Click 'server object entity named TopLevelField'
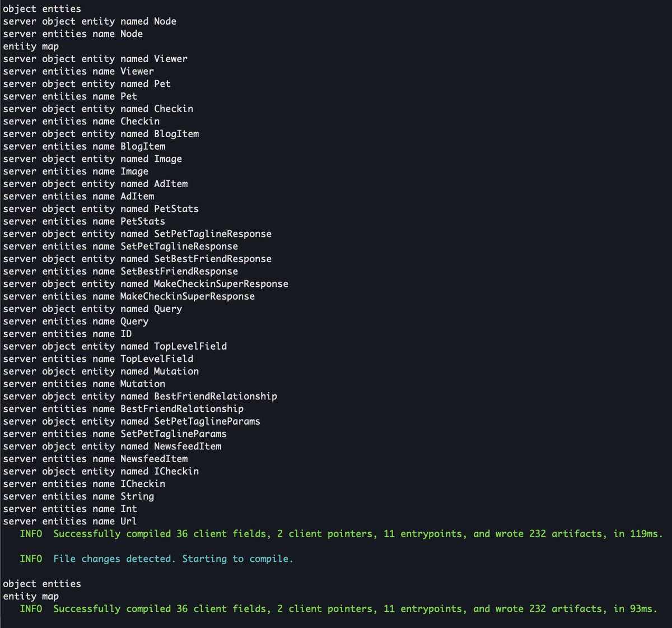This screenshot has height=628, width=672. pos(115,346)
